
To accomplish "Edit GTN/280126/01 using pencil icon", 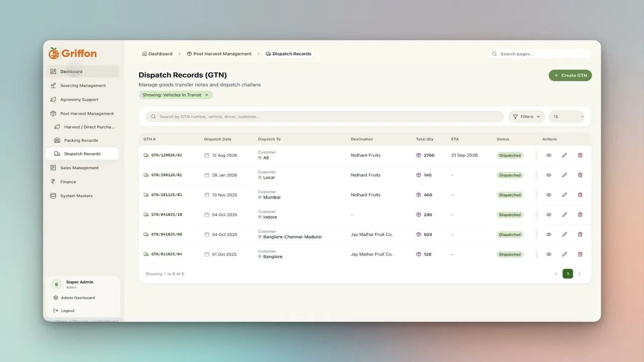I will click(x=565, y=175).
